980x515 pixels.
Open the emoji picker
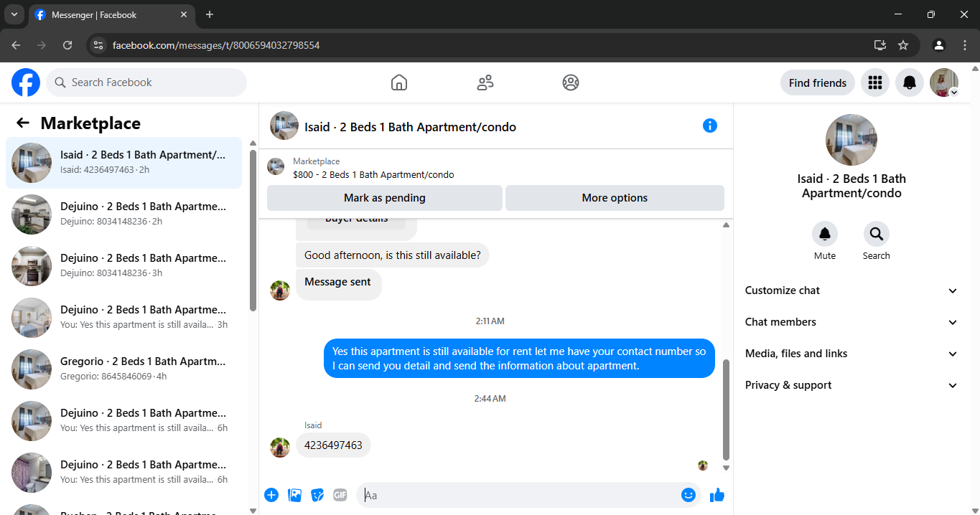point(689,495)
